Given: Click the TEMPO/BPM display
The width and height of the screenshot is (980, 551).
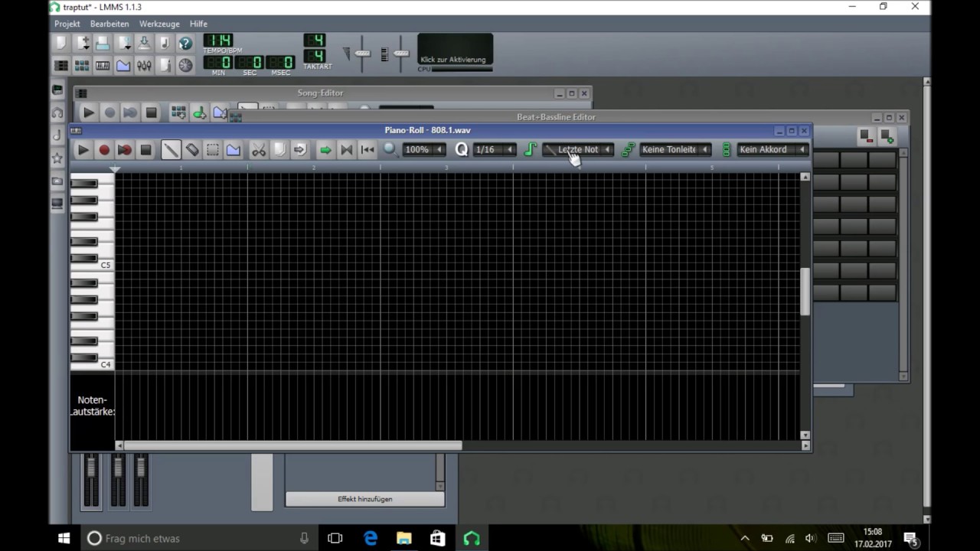Looking at the screenshot, I should tap(218, 41).
